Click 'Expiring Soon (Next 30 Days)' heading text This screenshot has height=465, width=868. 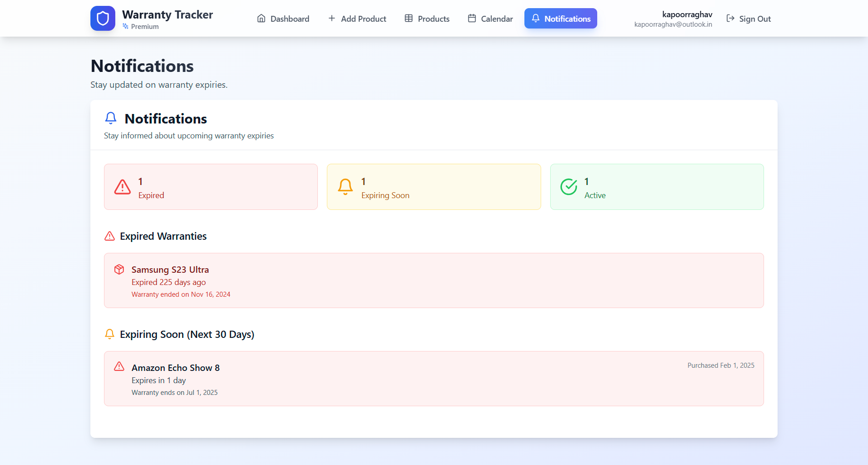coord(187,334)
